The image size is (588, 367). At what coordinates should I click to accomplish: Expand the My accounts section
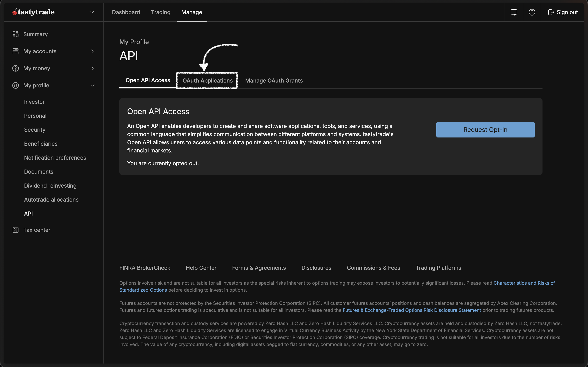[92, 51]
